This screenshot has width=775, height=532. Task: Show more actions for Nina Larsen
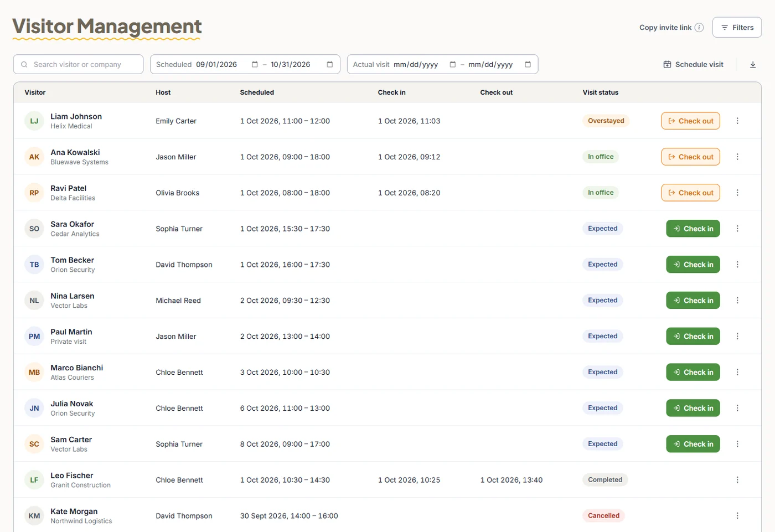(x=737, y=301)
